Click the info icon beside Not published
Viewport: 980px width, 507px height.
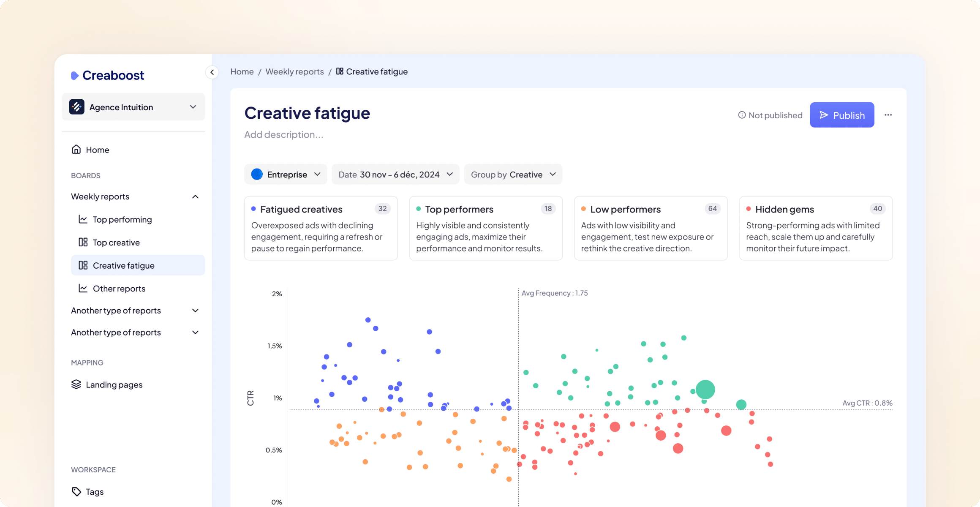click(x=742, y=115)
